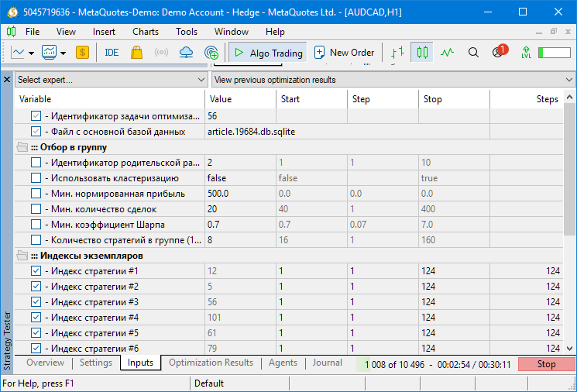Click the copy signals plus icon
Viewport: 577px width, 392px height.
click(x=211, y=53)
